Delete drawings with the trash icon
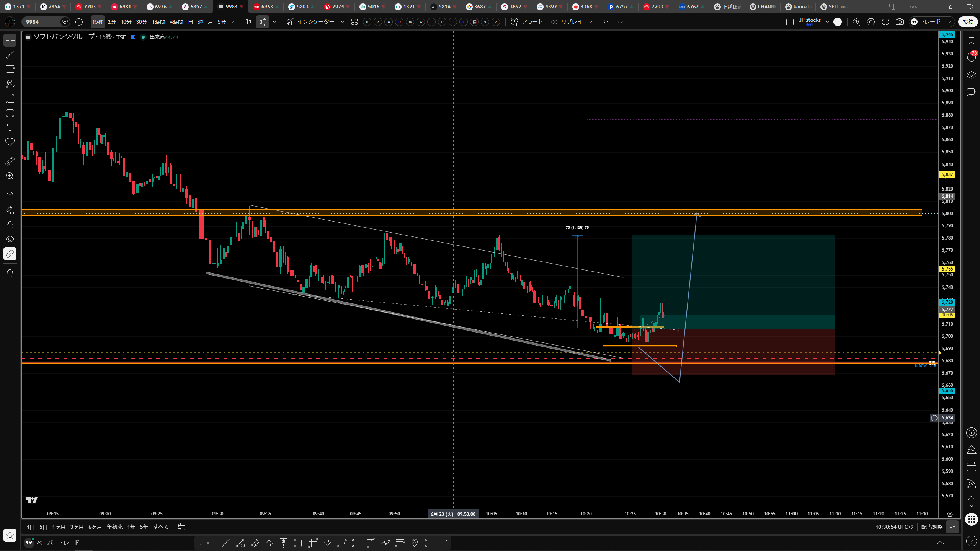The width and height of the screenshot is (980, 551). (x=10, y=273)
